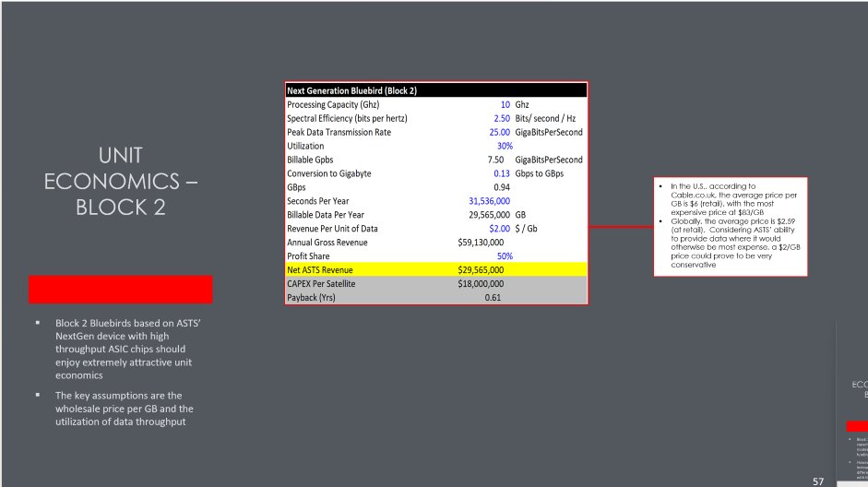Click the Annual Gross Revenue value '$59,130,000'
This screenshot has width=868, height=487.
tap(481, 243)
